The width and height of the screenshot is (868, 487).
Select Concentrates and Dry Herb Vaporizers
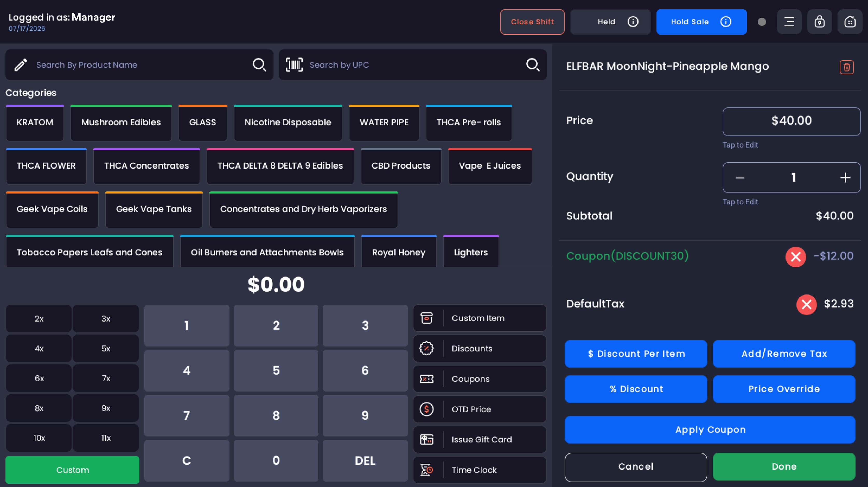[x=303, y=210]
